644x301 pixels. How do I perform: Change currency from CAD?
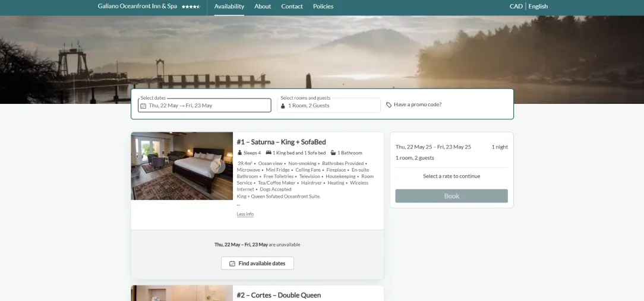(516, 6)
